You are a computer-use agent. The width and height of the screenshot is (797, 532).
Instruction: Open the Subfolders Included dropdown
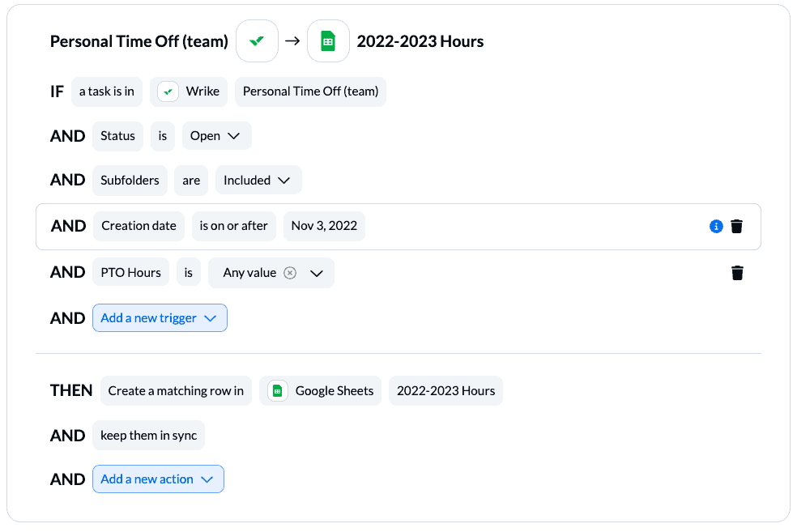click(258, 180)
